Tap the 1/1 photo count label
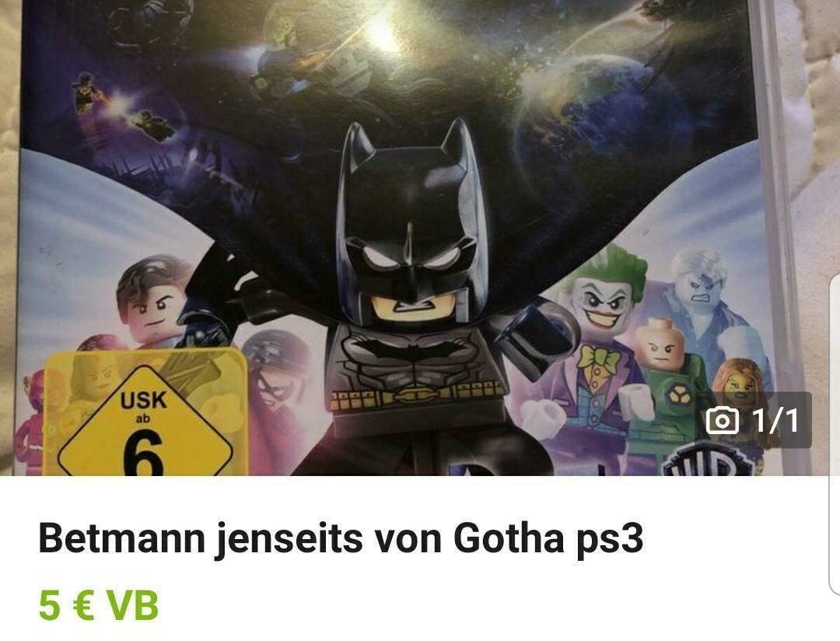The image size is (840, 641). (775, 420)
